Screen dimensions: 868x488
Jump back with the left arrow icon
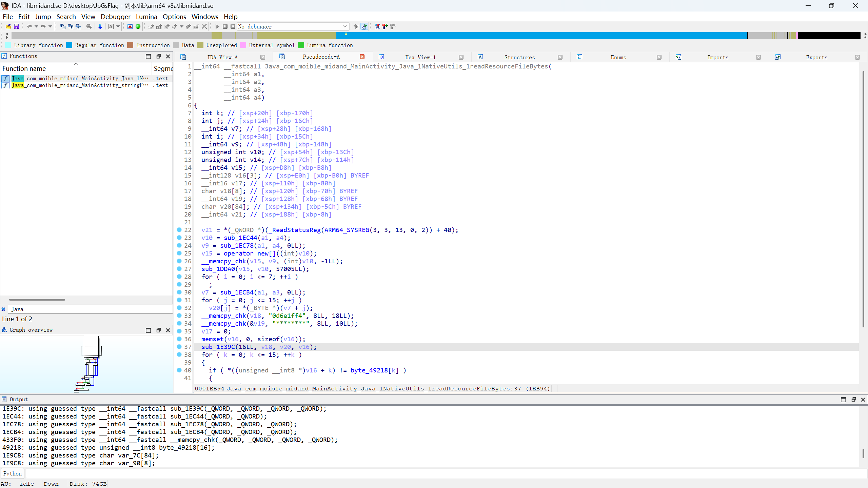[x=29, y=26]
